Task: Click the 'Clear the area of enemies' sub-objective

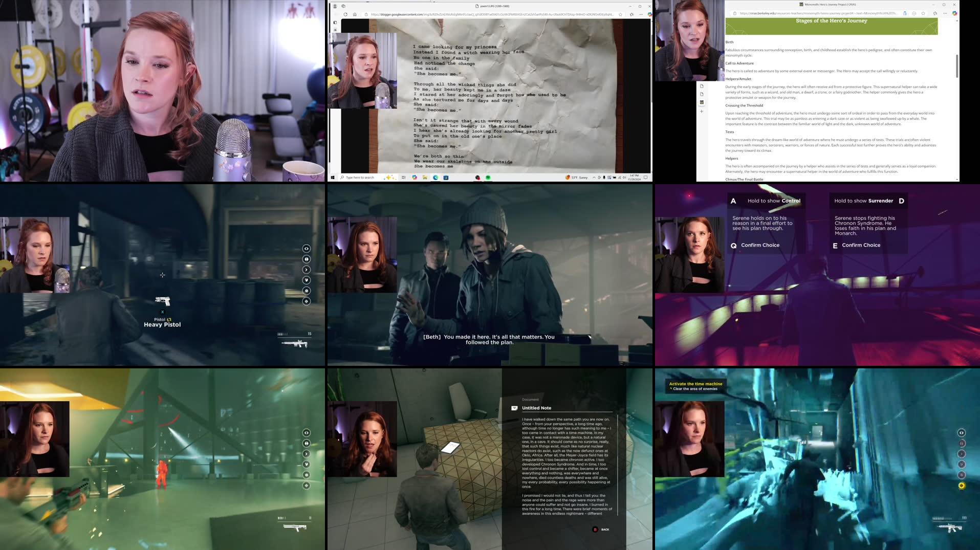Action: pyautogui.click(x=695, y=389)
